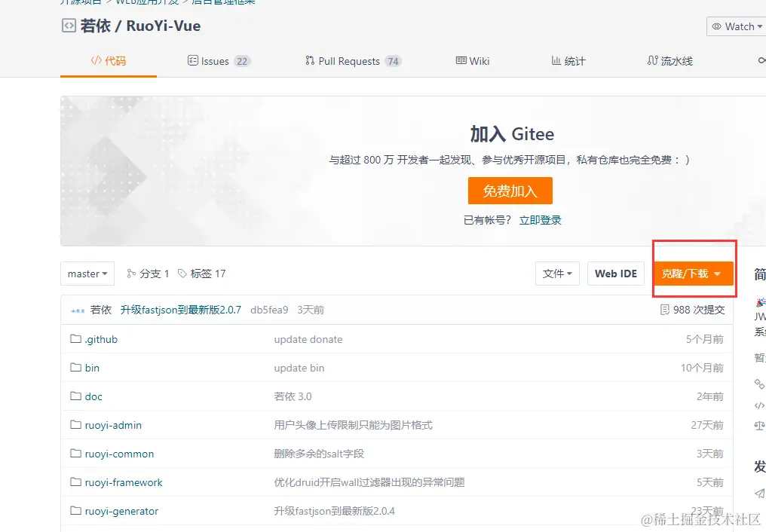Screen dimensions: 766x532
Task: Click the folder icon beside bin
Action: (x=75, y=368)
